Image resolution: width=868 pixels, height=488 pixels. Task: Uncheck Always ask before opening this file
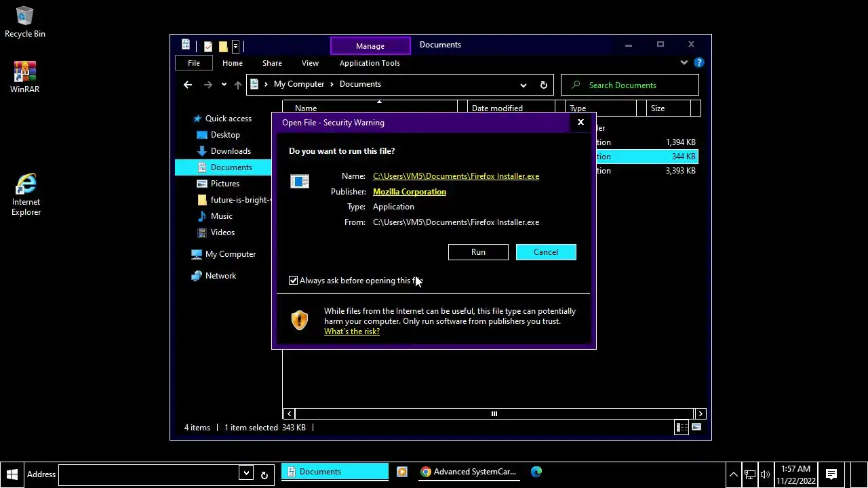click(x=293, y=281)
